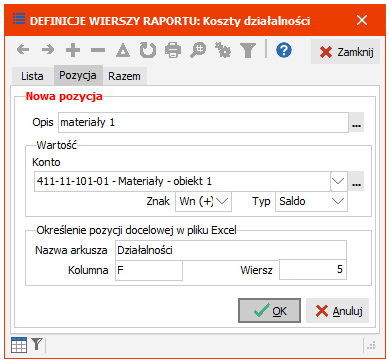The image size is (389, 362).
Task: Click the Zamknij button
Action: tap(346, 52)
